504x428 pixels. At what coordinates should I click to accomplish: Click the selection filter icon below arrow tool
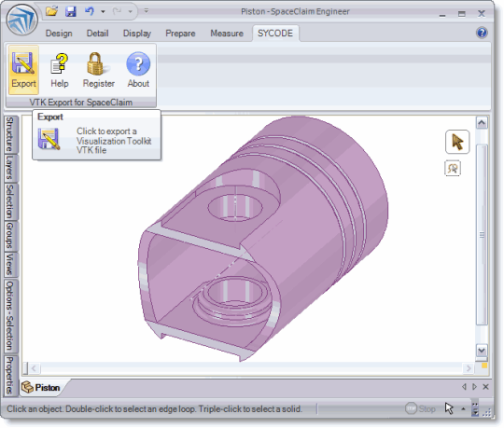pos(453,168)
